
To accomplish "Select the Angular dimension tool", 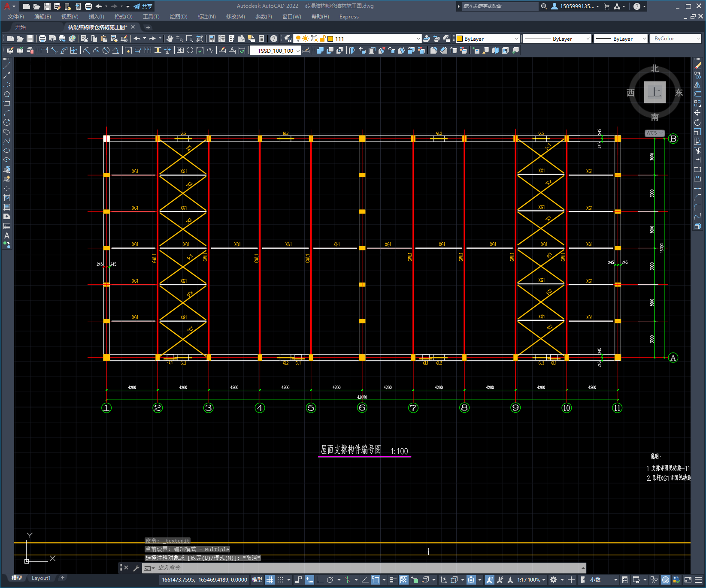I will 115,50.
